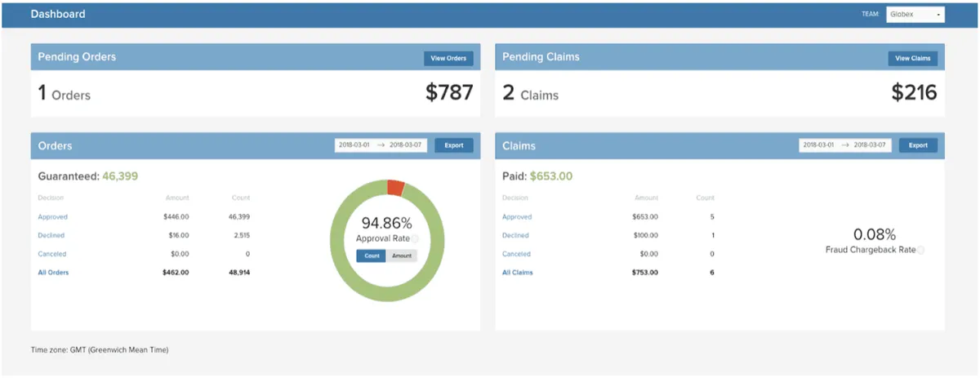Image resolution: width=980 pixels, height=378 pixels.
Task: Set the Orders start date 2018-03-01
Action: pyautogui.click(x=354, y=145)
